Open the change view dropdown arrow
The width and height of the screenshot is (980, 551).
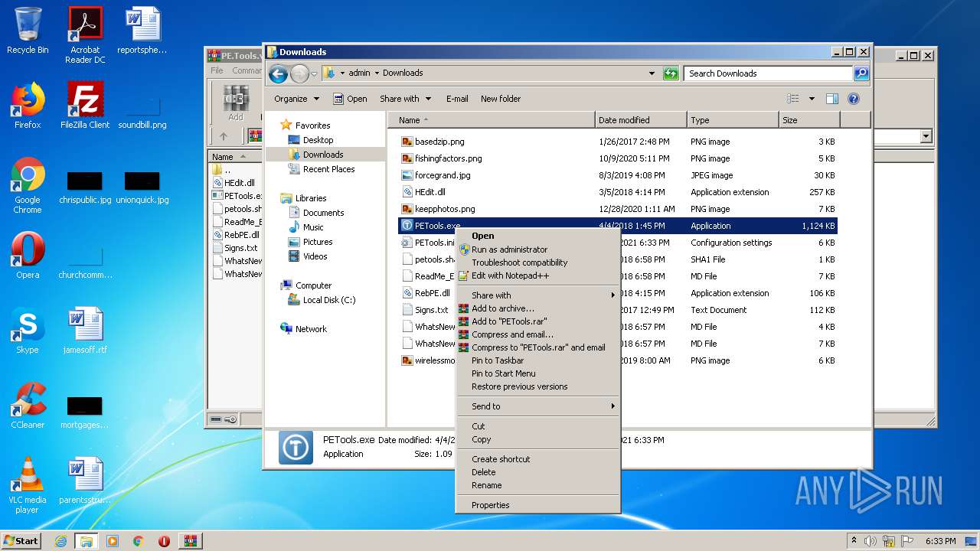(x=812, y=99)
